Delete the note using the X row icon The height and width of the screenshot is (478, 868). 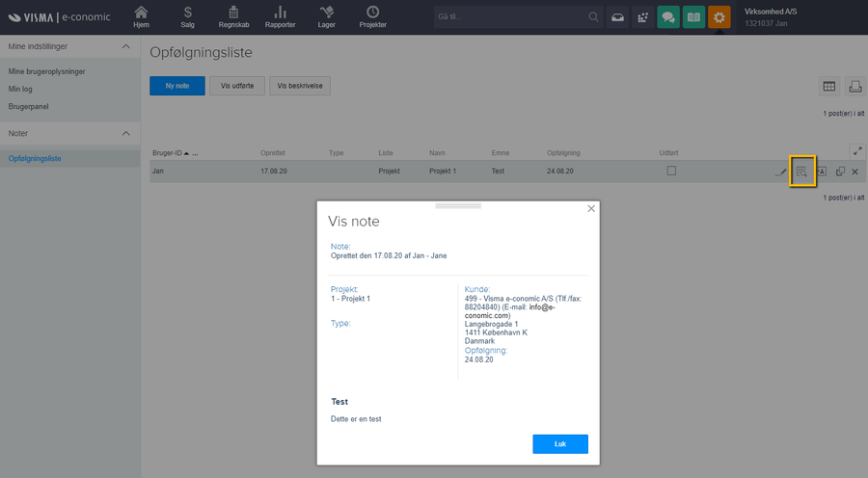pyautogui.click(x=854, y=172)
